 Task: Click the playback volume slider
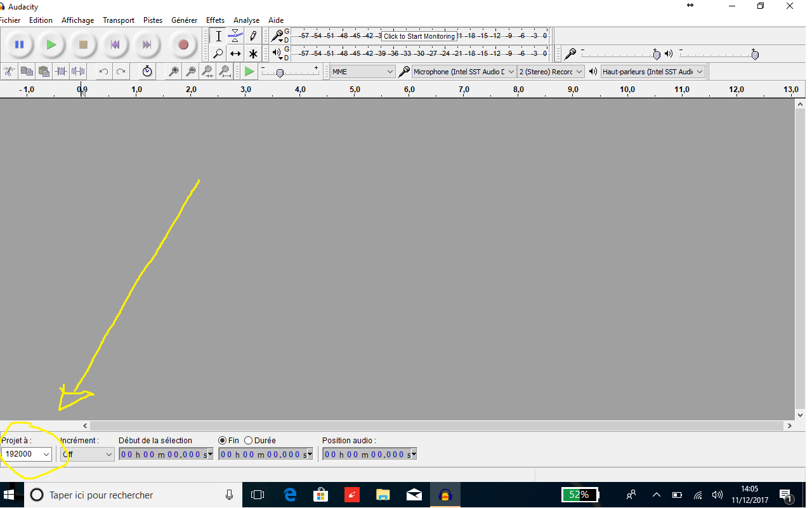719,53
